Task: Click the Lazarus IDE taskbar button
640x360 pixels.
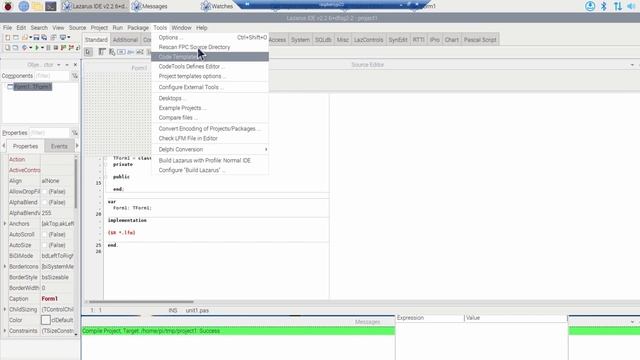Action: pyautogui.click(x=95, y=6)
